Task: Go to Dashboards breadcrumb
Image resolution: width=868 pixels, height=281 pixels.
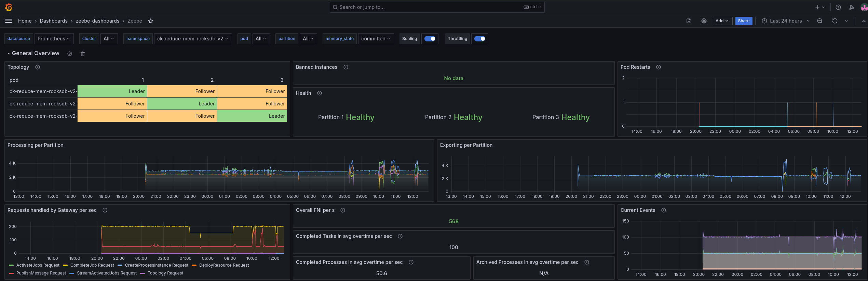Action: (x=54, y=21)
